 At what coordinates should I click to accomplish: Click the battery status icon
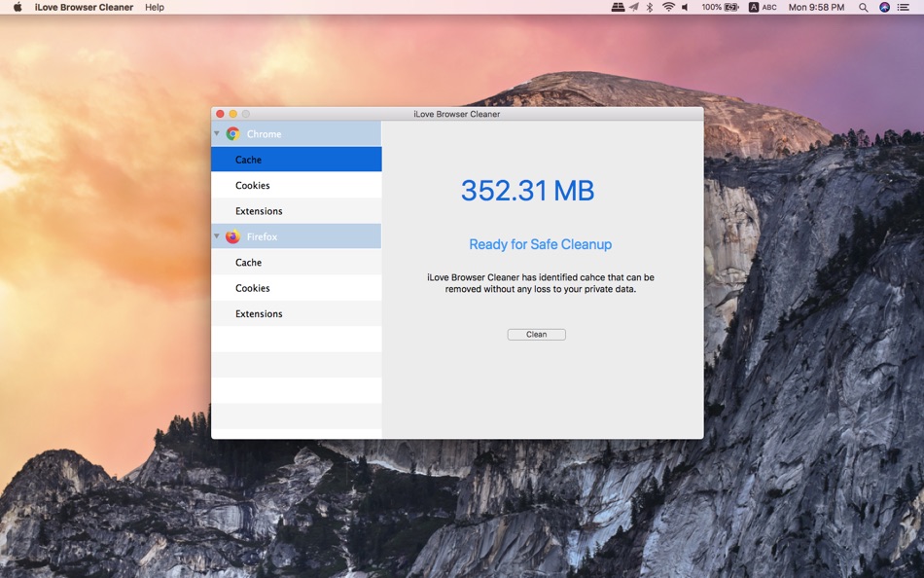pos(731,7)
